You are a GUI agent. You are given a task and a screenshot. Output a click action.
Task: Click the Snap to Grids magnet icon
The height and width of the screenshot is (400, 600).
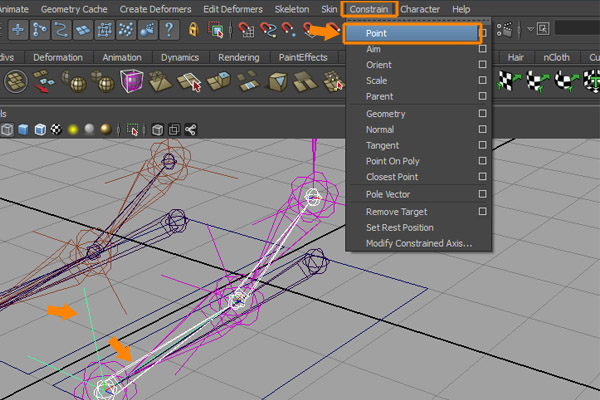pyautogui.click(x=245, y=29)
